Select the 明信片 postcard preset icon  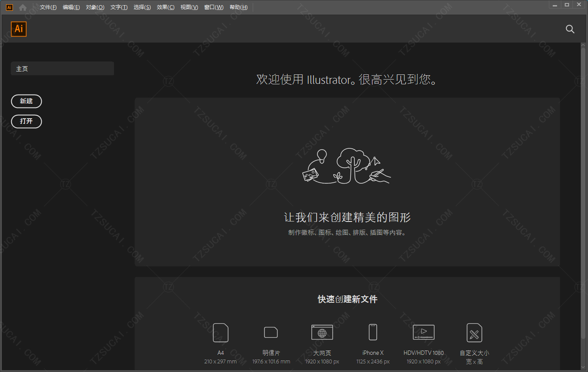pos(271,332)
